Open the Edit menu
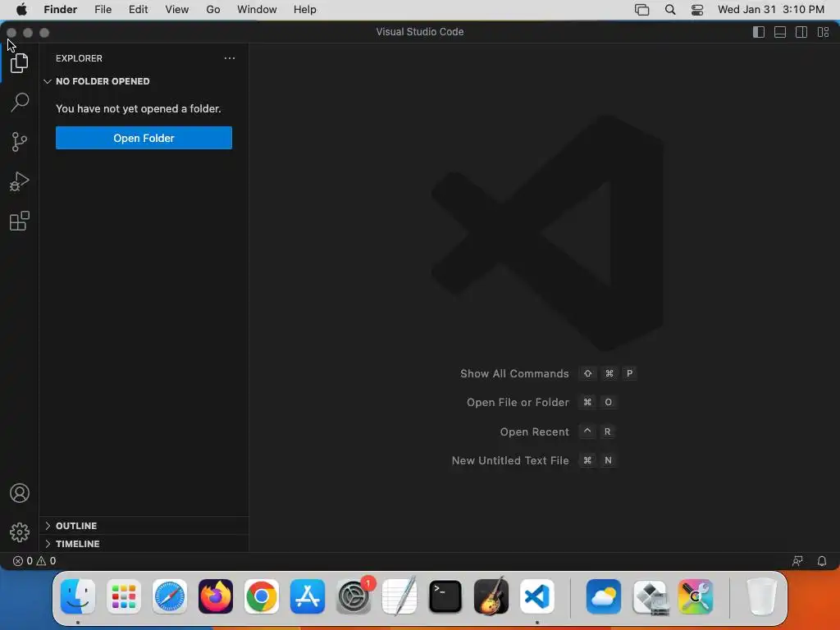Image resolution: width=840 pixels, height=630 pixels. pos(138,10)
